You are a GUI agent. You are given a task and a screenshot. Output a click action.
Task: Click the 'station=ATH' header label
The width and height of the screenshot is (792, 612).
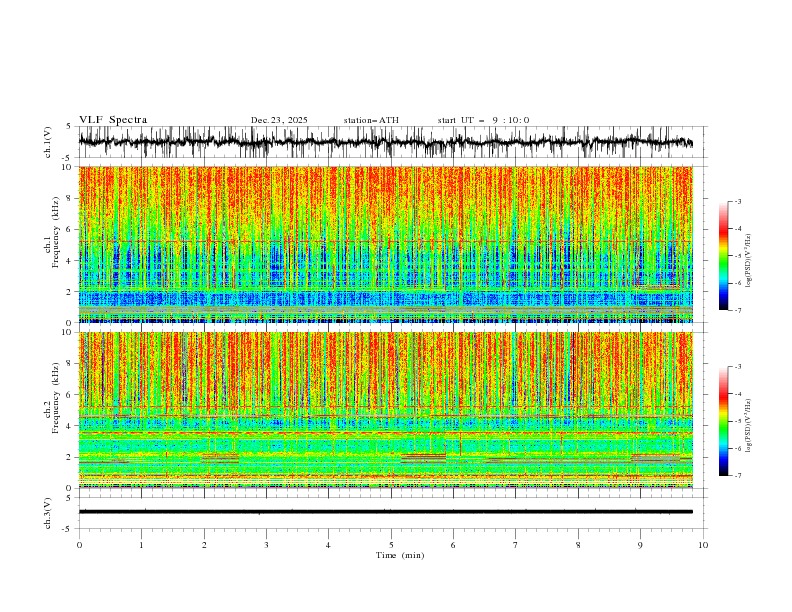[371, 120]
